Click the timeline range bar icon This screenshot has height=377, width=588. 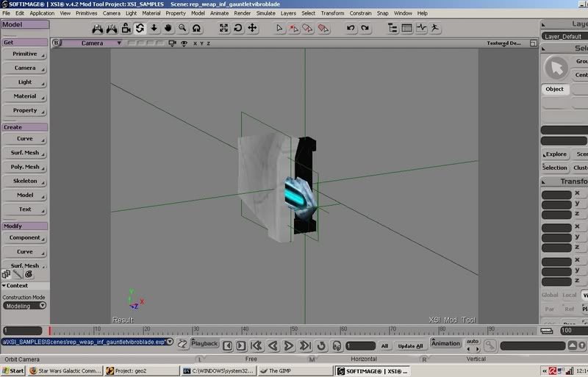coord(546,331)
